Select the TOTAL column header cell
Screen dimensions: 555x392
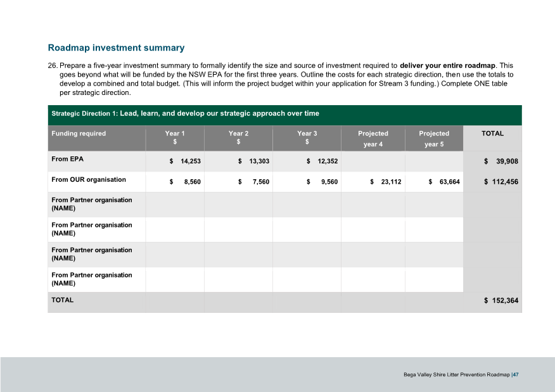click(492, 134)
